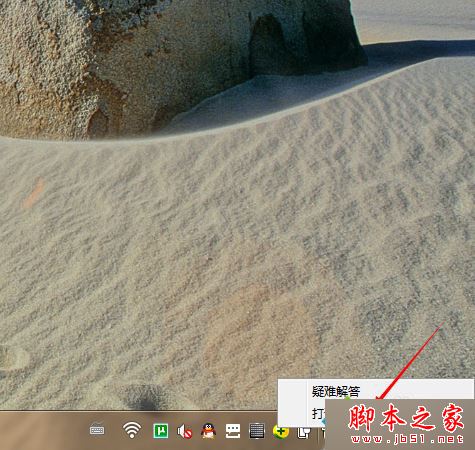Image resolution: width=475 pixels, height=450 pixels.
Task: Open the green uTorrent tray icon
Action: [161, 431]
